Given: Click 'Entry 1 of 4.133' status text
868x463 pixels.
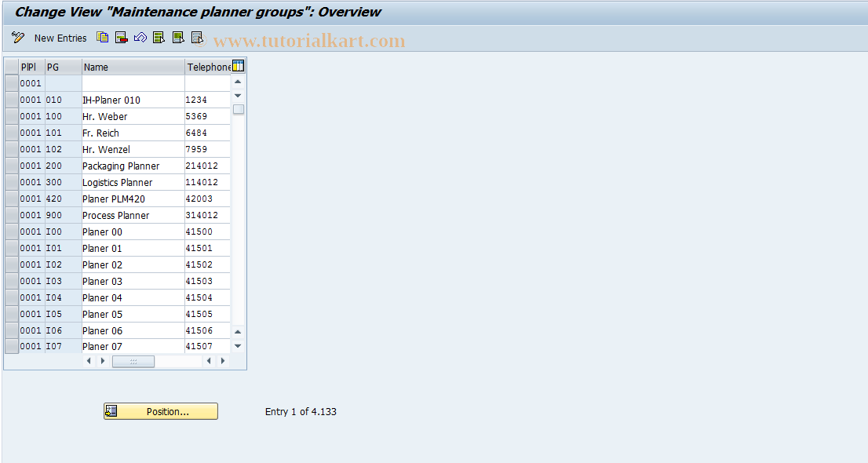Looking at the screenshot, I should (301, 411).
